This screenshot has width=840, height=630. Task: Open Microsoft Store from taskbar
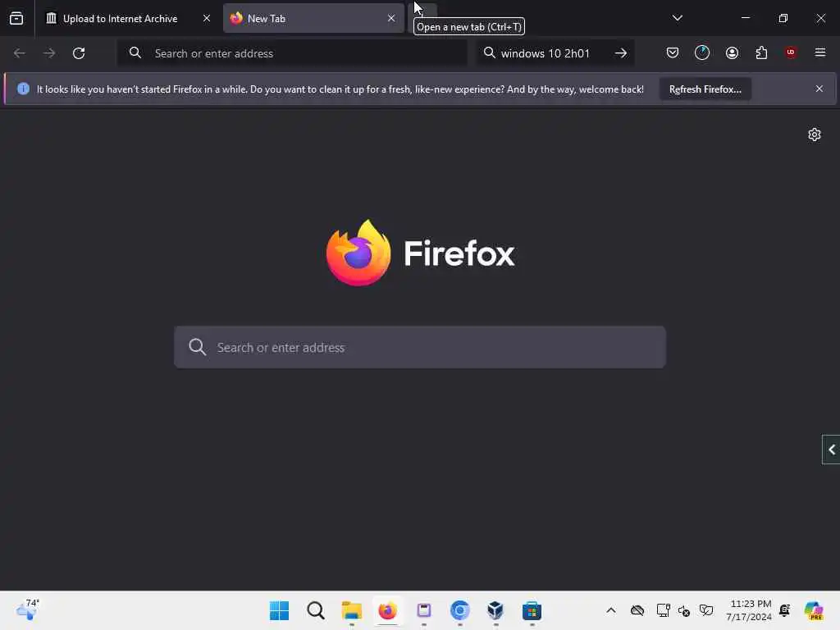point(532,610)
